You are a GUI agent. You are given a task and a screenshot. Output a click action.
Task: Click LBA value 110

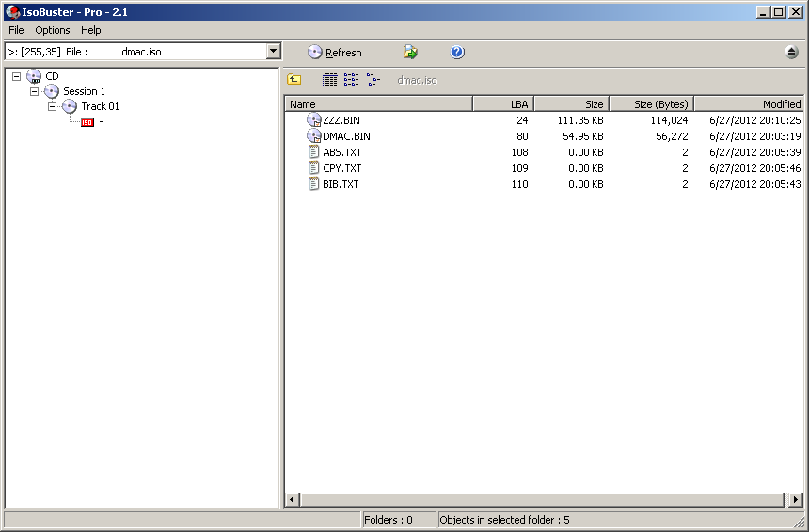[519, 184]
